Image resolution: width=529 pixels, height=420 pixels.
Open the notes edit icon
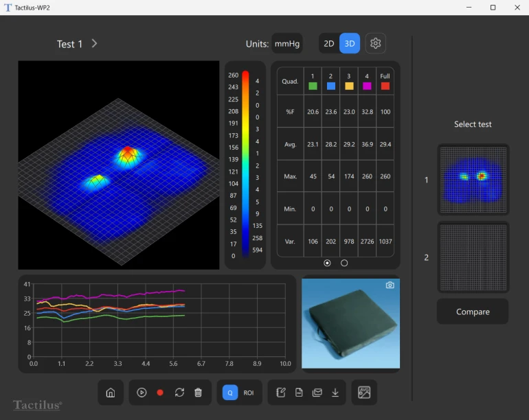click(280, 393)
